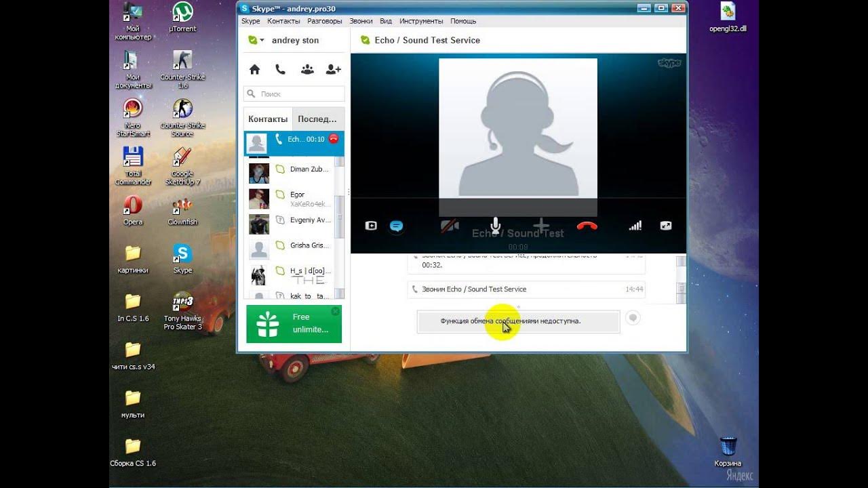Click the Echo avatar picture in call
This screenshot has height=488, width=868.
coord(518,137)
